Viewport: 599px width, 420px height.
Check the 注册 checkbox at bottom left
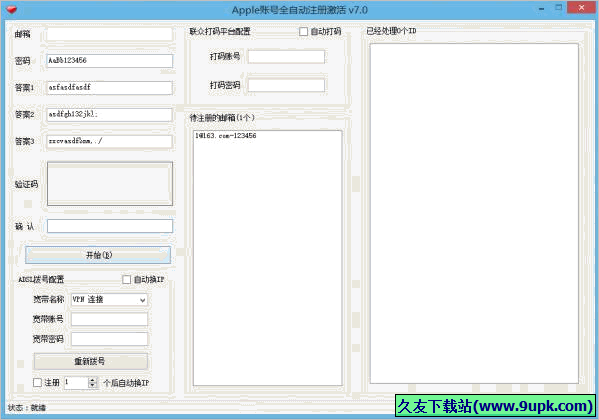coord(37,383)
